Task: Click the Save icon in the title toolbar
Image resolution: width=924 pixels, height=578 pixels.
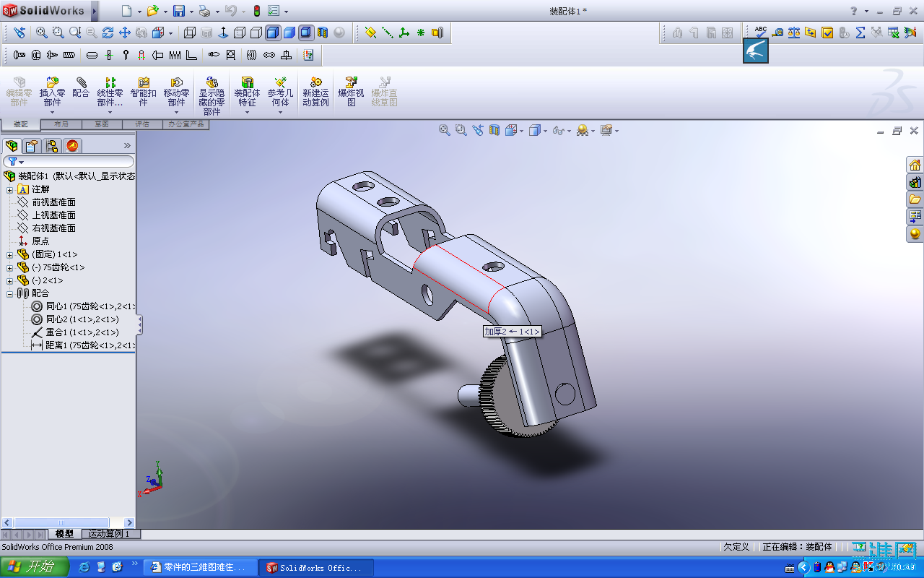Action: (178, 11)
